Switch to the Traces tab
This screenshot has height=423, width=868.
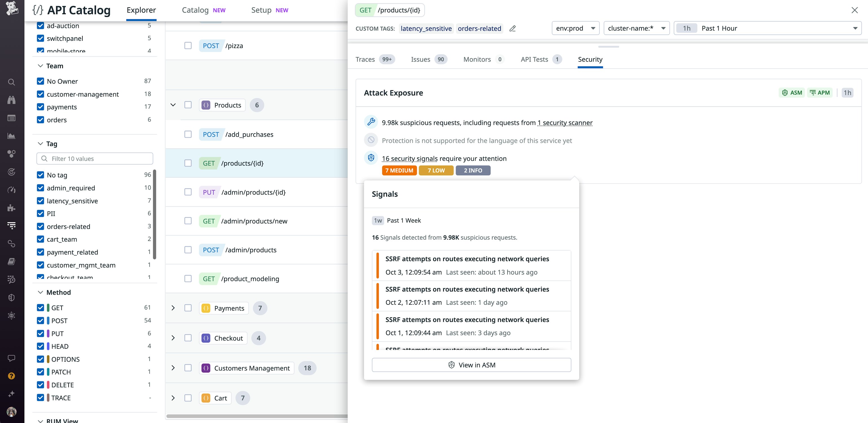click(x=365, y=59)
